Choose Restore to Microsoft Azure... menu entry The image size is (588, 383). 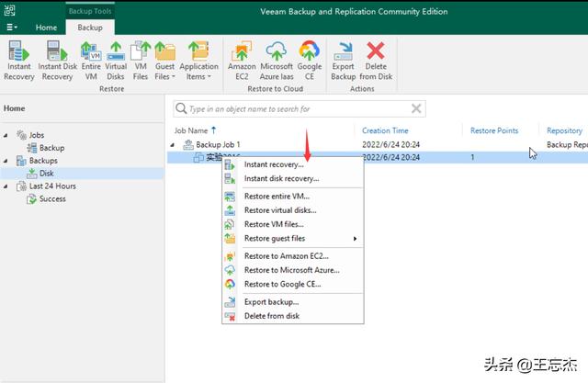[293, 270]
